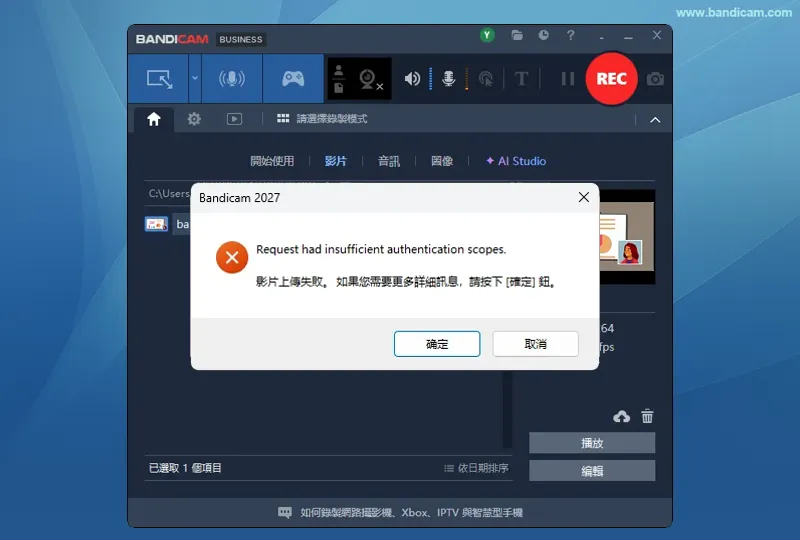Click the red error icon in dialog
Viewport: 800px width, 540px height.
[x=232, y=257]
